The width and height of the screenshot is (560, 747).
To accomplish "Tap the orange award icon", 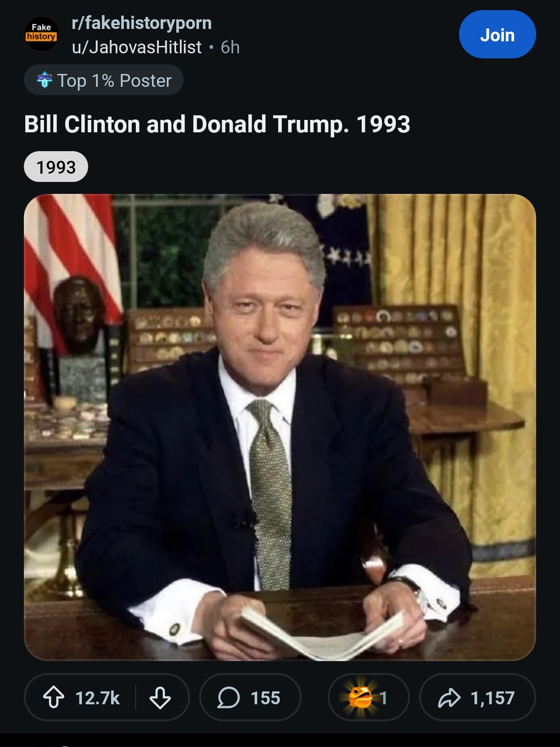I will point(360,697).
